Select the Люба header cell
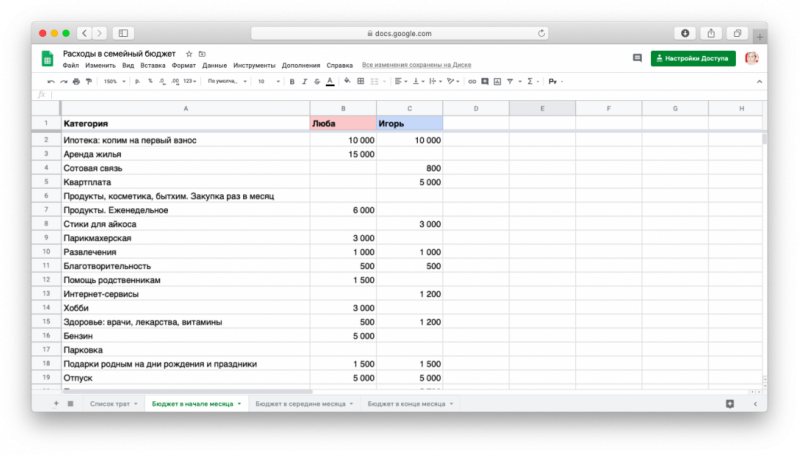The image size is (800, 455). tap(343, 123)
